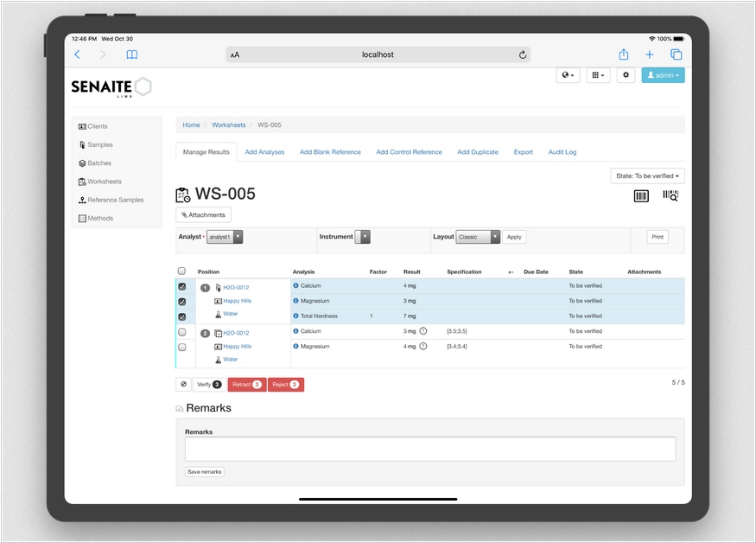Viewport: 756px width, 543px height.
Task: Click the out-of-range warning icon for 3 mg
Action: (423, 331)
